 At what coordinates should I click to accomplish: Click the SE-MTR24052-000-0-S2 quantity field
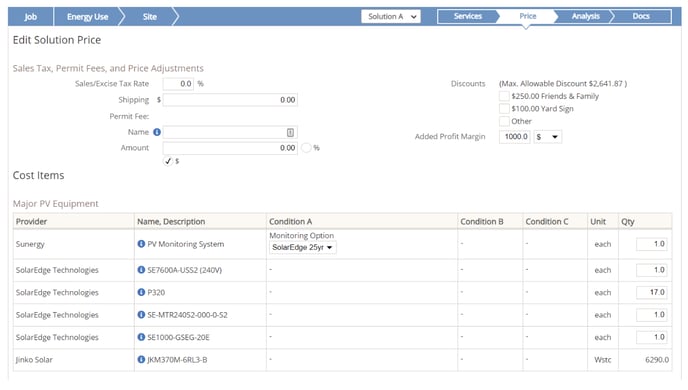pos(652,315)
